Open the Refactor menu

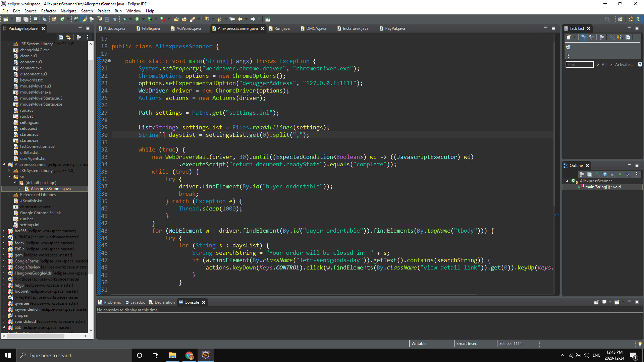click(49, 11)
